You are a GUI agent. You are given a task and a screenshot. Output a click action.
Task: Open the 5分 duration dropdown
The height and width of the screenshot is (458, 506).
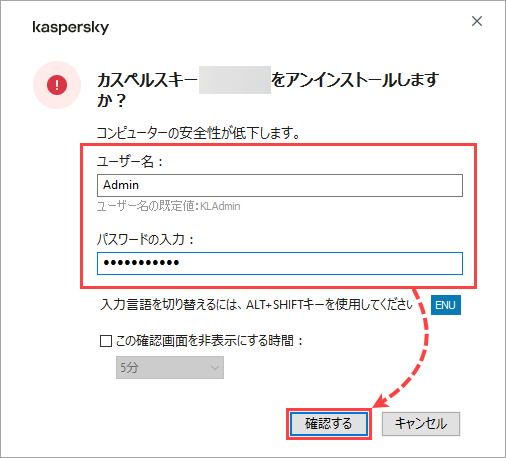[170, 368]
